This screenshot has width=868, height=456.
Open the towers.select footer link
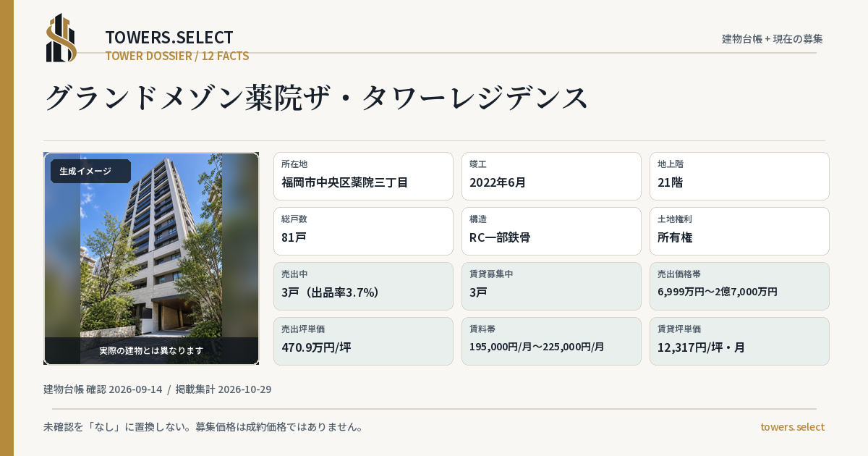coord(792,427)
